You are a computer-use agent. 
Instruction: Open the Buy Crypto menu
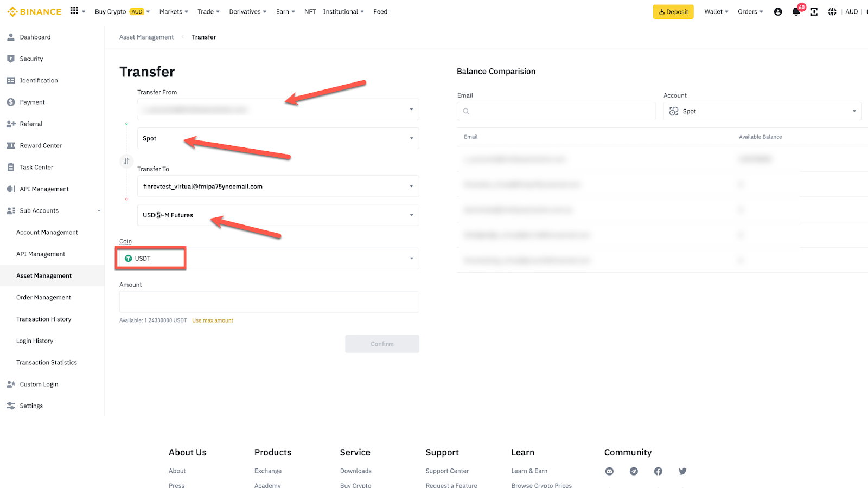coord(122,11)
